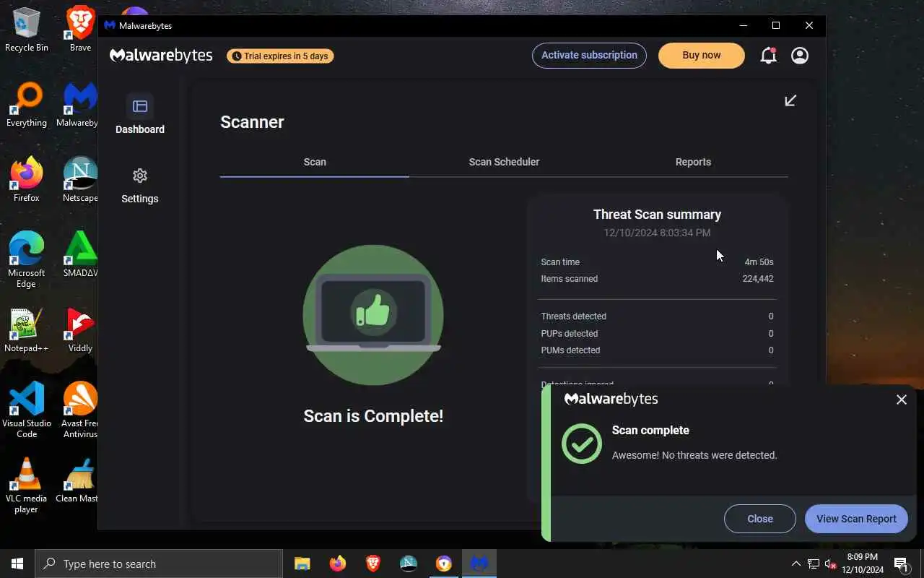
Task: Open File Explorer in the taskbar
Action: [302, 564]
